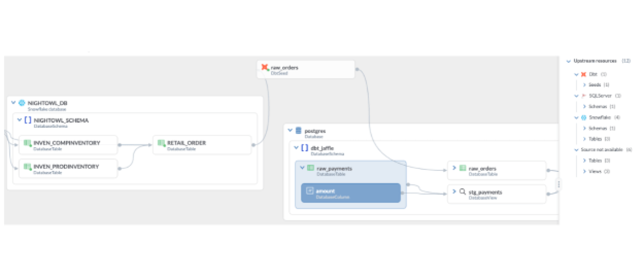The height and width of the screenshot is (280, 644).
Task: Click the NIGHTOWL_SCHEMA label
Action: pos(61,120)
